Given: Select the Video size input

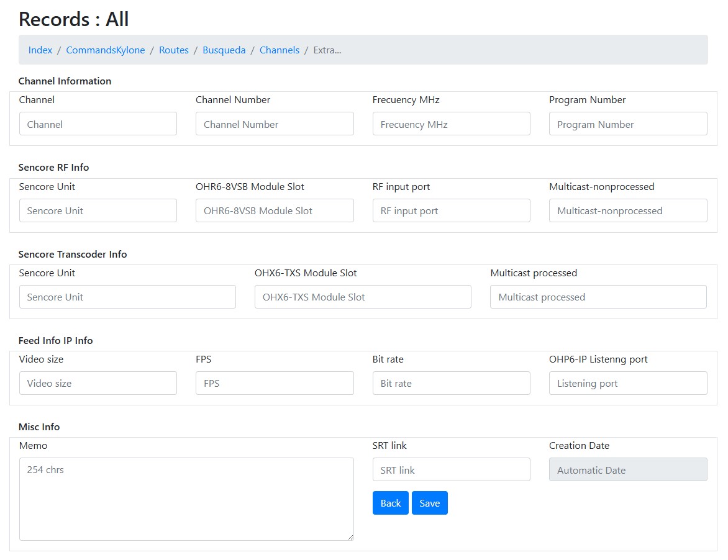Looking at the screenshot, I should [98, 384].
